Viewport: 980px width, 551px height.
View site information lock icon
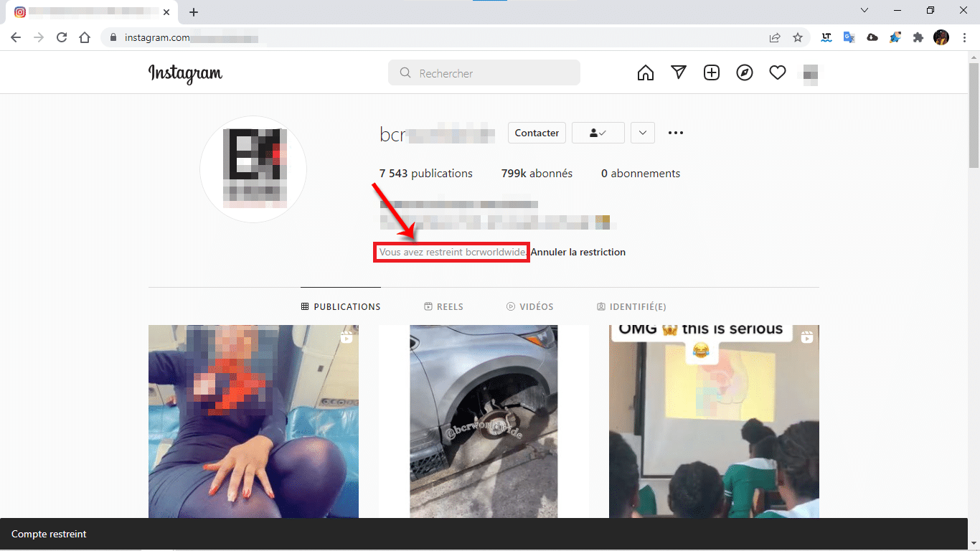113,37
